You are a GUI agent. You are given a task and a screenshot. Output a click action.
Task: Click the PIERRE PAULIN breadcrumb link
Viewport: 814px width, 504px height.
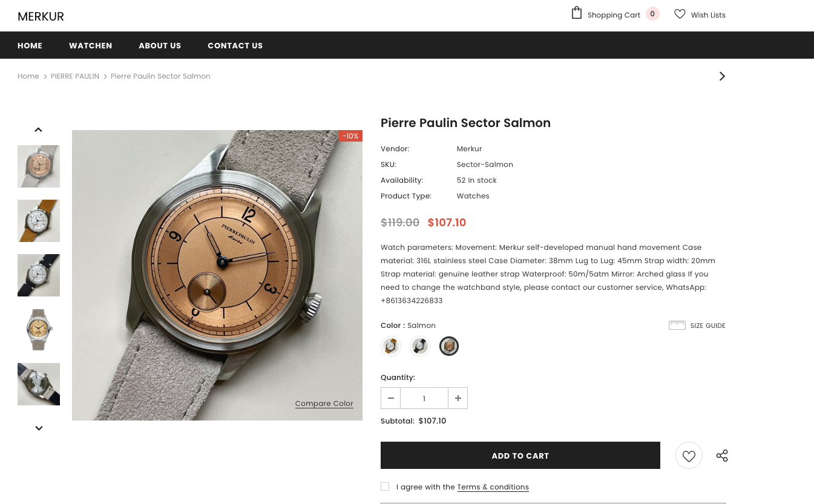(75, 76)
